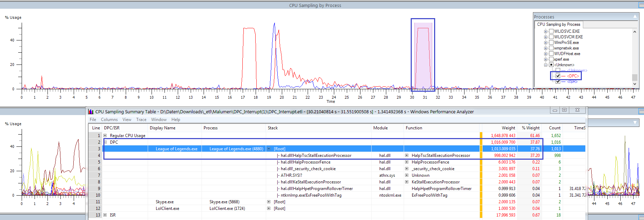Expand the Regular CPU Usage row
The image size is (644, 220).
point(105,135)
